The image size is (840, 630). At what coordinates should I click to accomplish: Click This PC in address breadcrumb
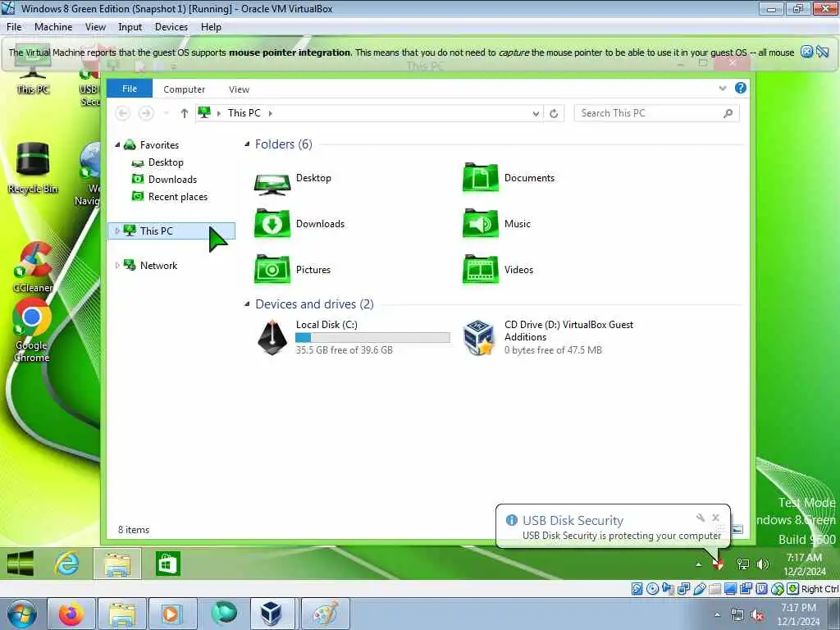coord(244,113)
